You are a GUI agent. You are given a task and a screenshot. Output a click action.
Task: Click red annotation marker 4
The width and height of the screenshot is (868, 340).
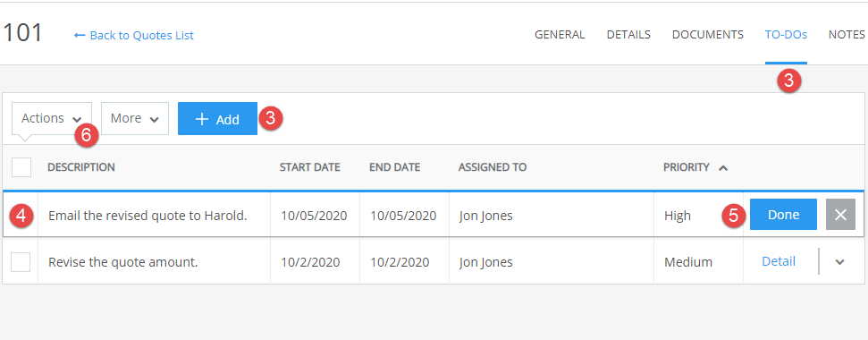[21, 216]
